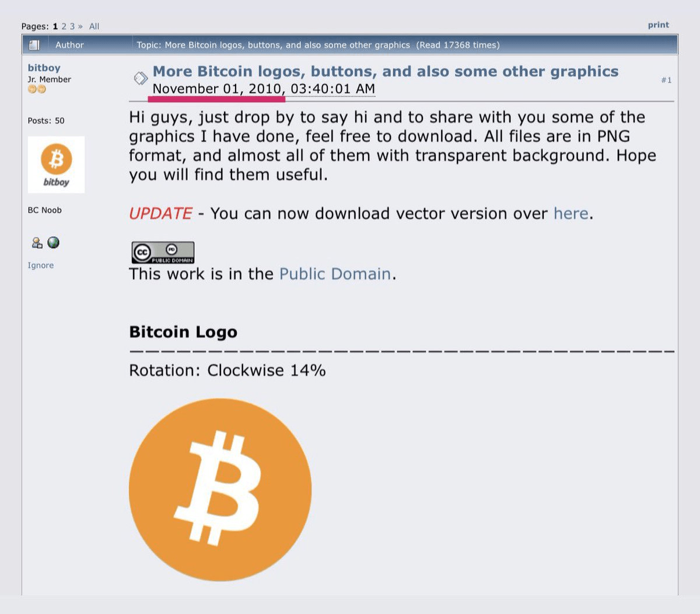The image size is (700, 614).
Task: Click the post message icon beside title
Action: [141, 78]
